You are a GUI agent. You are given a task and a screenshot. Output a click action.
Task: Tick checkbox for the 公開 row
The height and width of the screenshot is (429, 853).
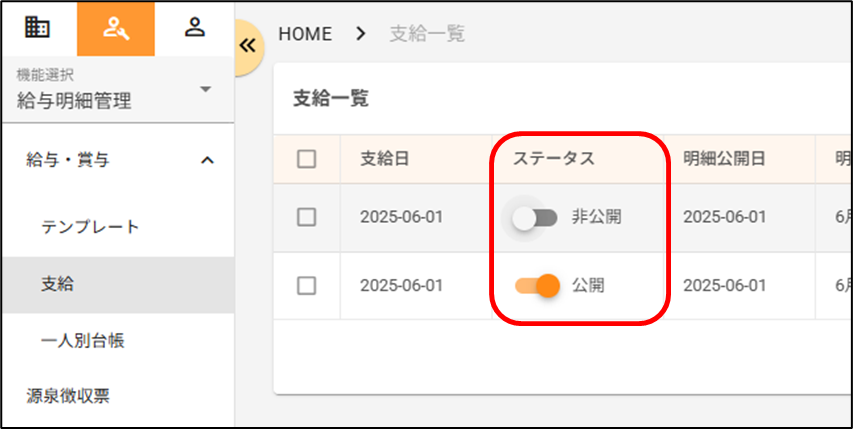pos(307,286)
